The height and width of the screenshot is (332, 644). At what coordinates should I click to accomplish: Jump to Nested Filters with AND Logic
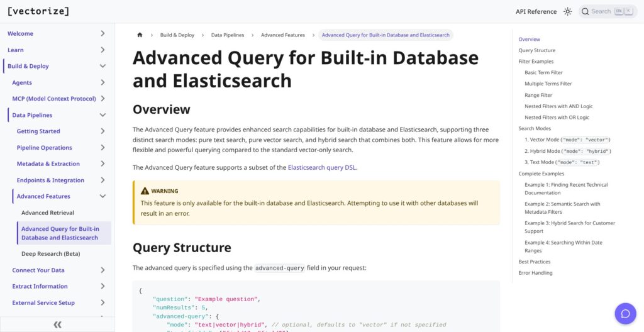pyautogui.click(x=558, y=106)
